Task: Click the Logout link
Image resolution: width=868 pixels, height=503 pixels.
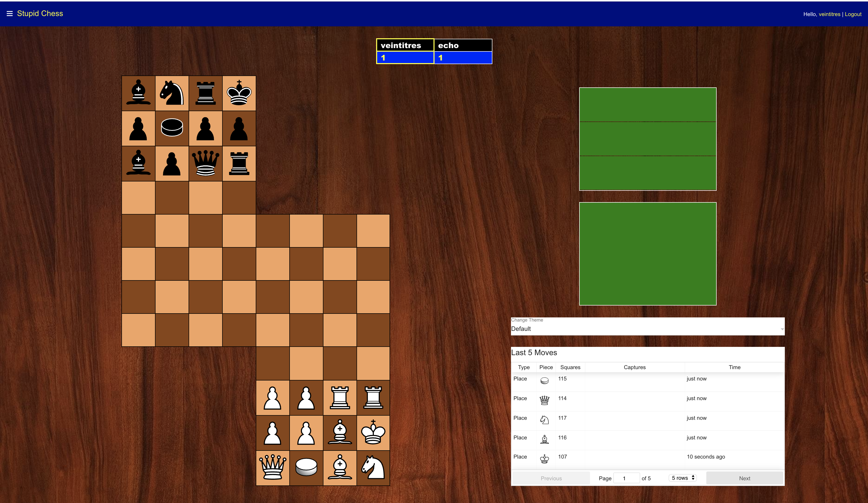Action: pyautogui.click(x=853, y=14)
